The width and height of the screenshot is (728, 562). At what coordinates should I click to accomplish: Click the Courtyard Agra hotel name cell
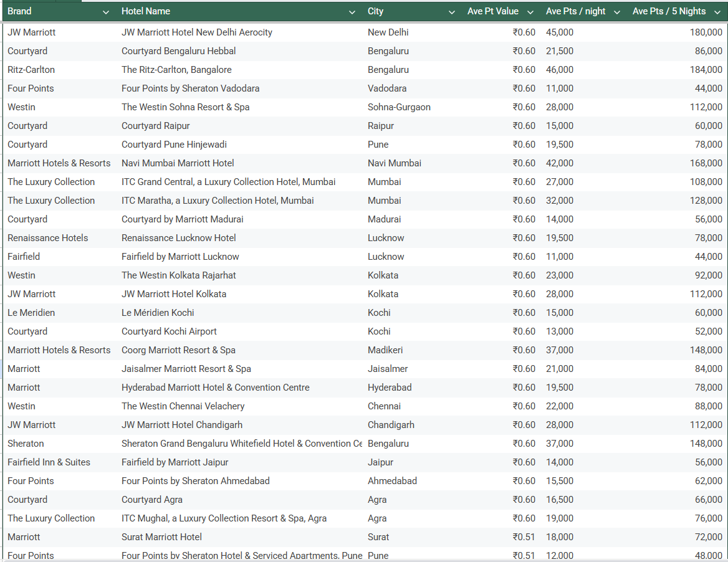pyautogui.click(x=239, y=500)
